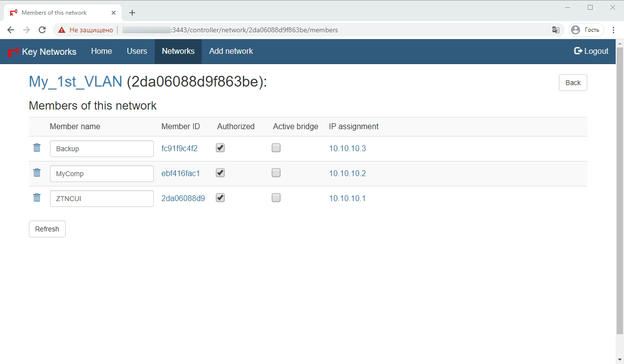Open IP assignment 10.10.10.2 link
This screenshot has height=364, width=624.
pos(347,173)
